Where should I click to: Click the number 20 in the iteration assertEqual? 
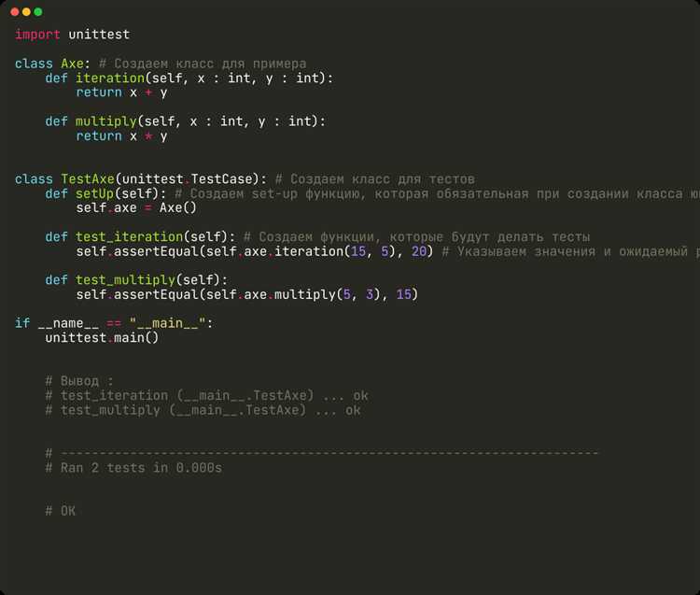click(x=419, y=251)
